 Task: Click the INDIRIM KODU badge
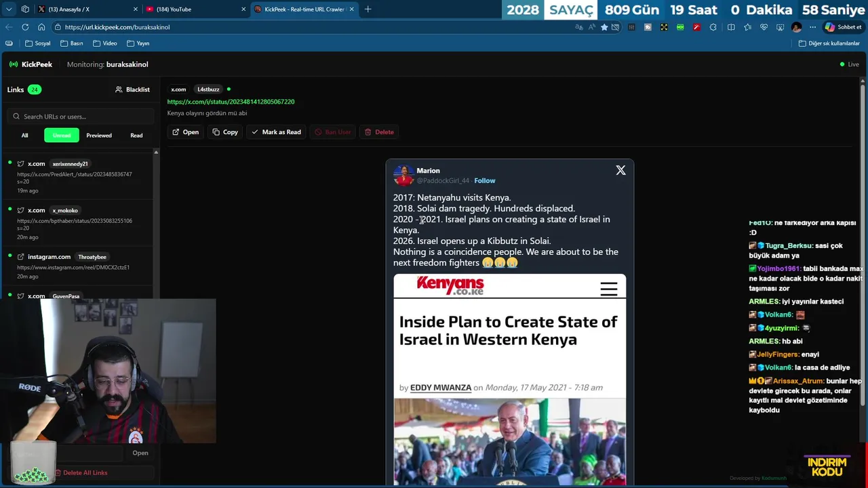[x=827, y=467]
